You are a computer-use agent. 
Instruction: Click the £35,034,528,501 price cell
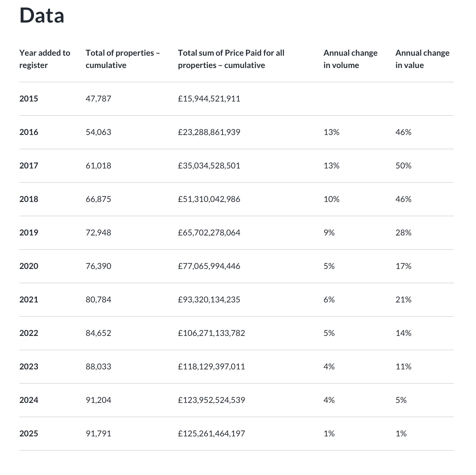point(209,166)
